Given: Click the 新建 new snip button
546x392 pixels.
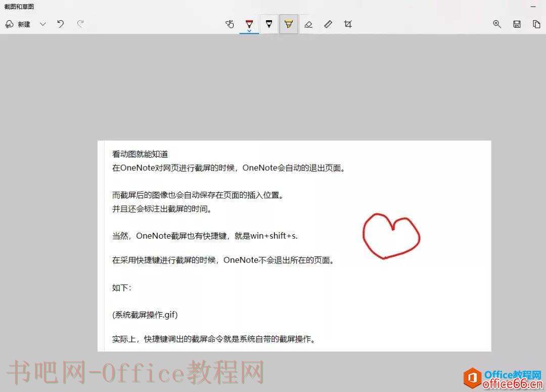Looking at the screenshot, I should (18, 24).
